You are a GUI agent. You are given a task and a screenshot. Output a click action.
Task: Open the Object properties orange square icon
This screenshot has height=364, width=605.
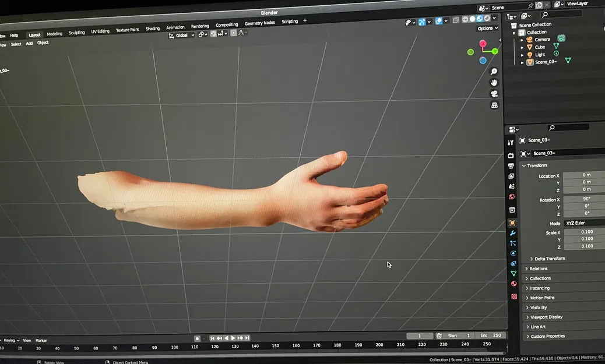[512, 223]
